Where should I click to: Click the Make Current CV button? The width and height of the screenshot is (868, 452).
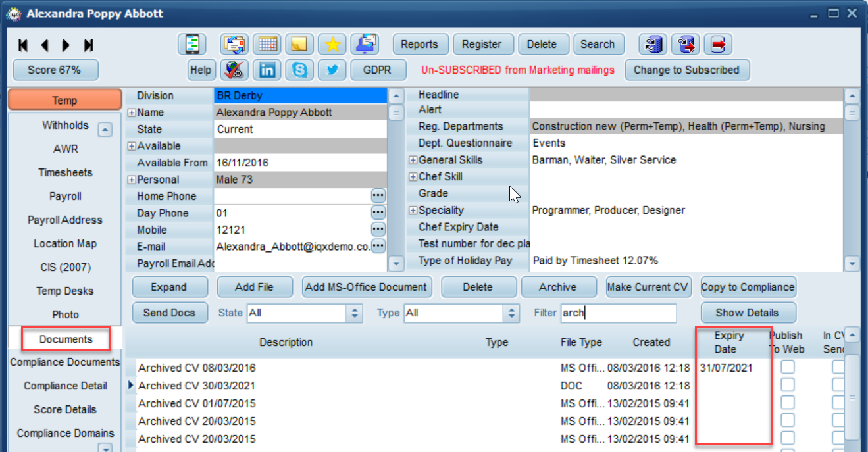point(648,287)
